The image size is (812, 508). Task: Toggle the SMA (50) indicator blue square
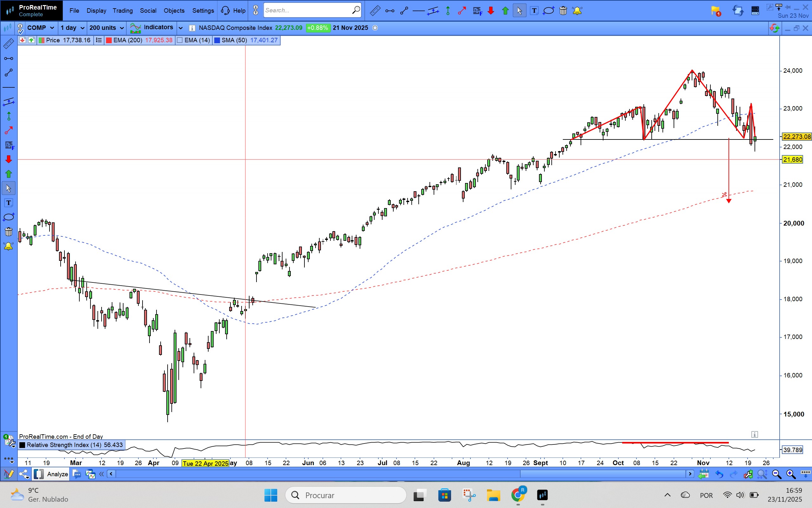217,40
